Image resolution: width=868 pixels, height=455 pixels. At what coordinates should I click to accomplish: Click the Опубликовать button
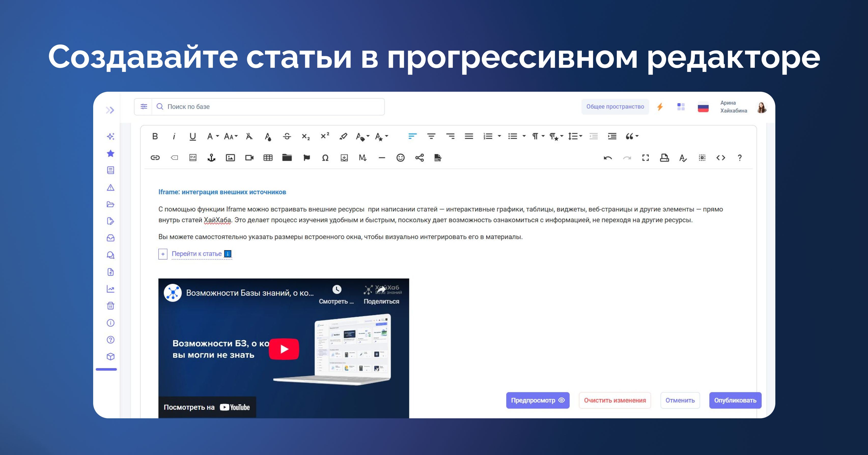tap(735, 400)
